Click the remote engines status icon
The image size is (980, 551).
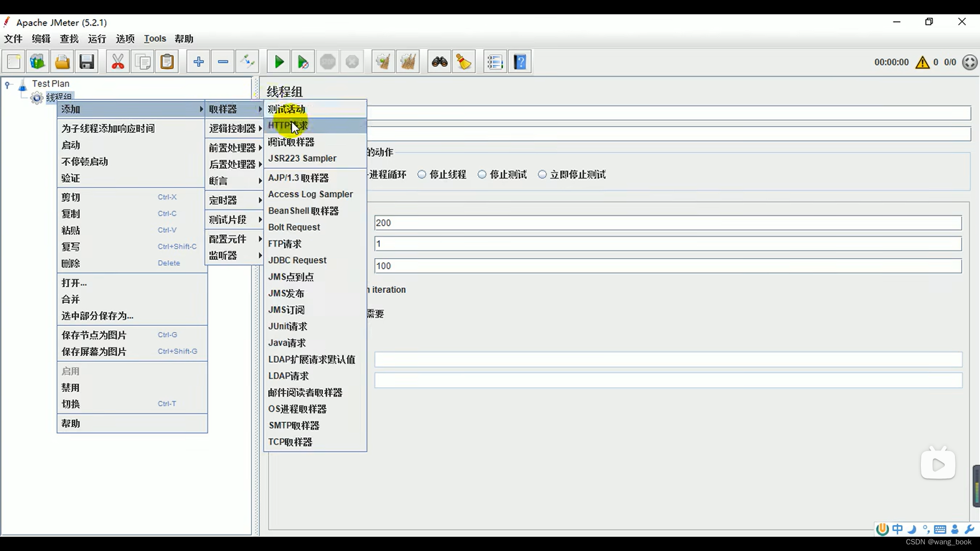pyautogui.click(x=969, y=62)
